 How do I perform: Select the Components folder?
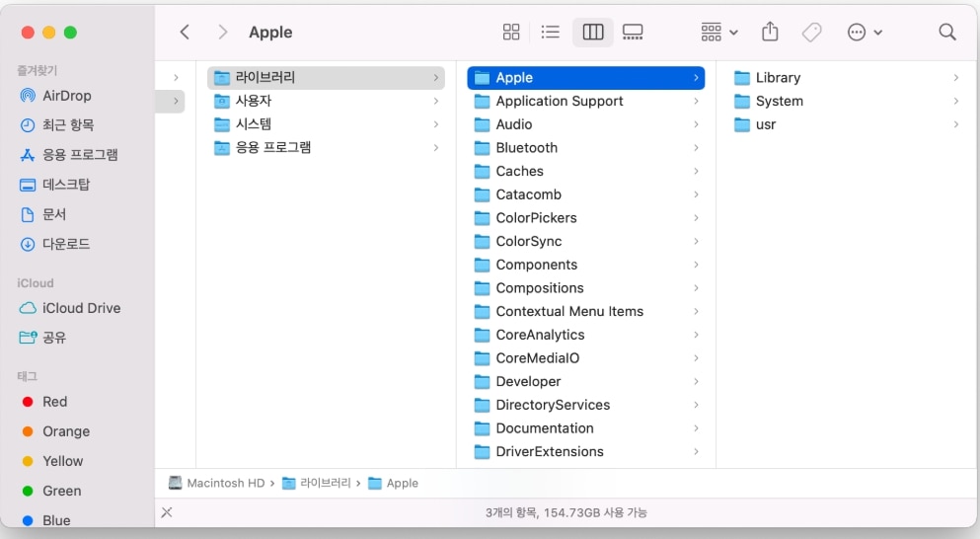point(585,265)
